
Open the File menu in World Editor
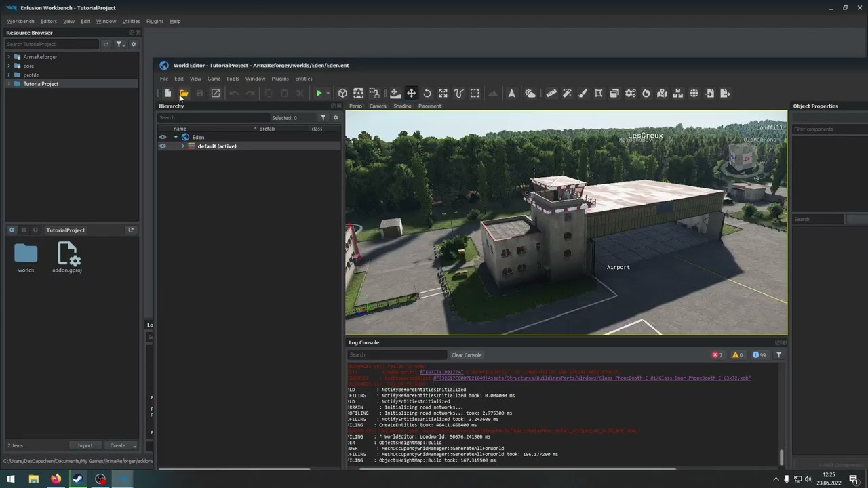pos(164,79)
